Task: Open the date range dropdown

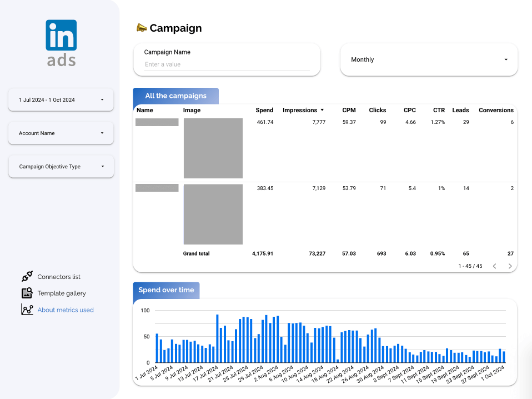Action: (61, 100)
